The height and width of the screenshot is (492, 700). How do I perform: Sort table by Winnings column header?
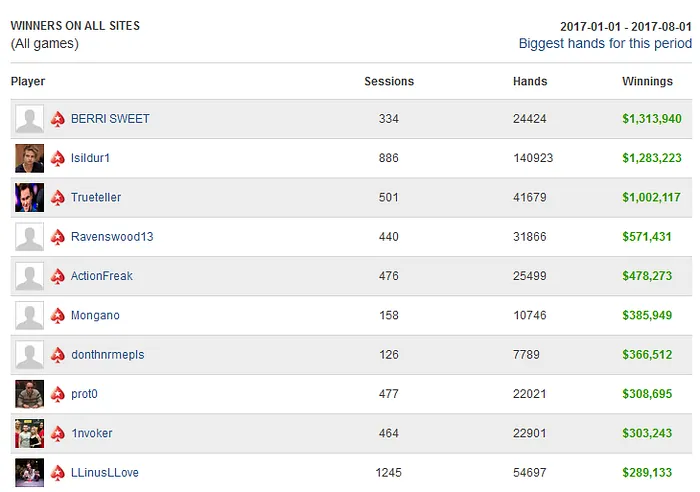pos(647,82)
